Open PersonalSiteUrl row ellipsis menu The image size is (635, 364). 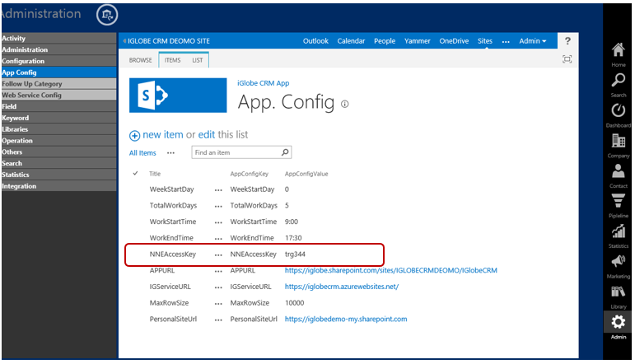pyautogui.click(x=218, y=320)
